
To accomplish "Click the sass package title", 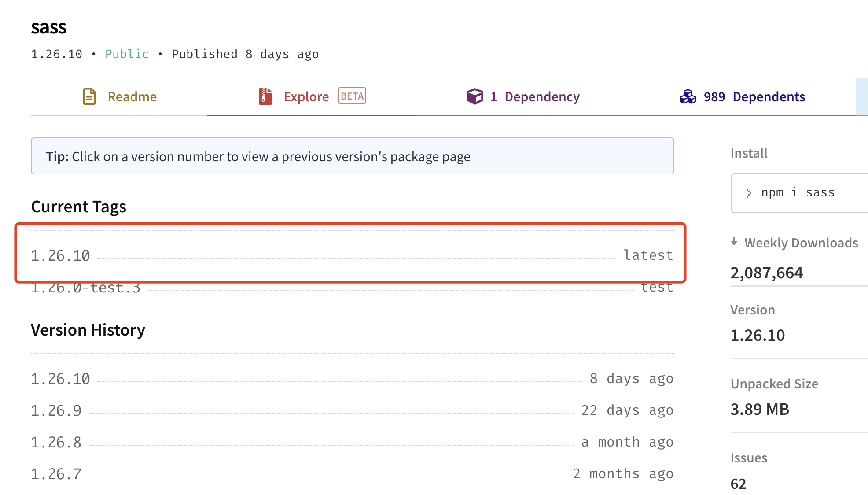I will (49, 27).
